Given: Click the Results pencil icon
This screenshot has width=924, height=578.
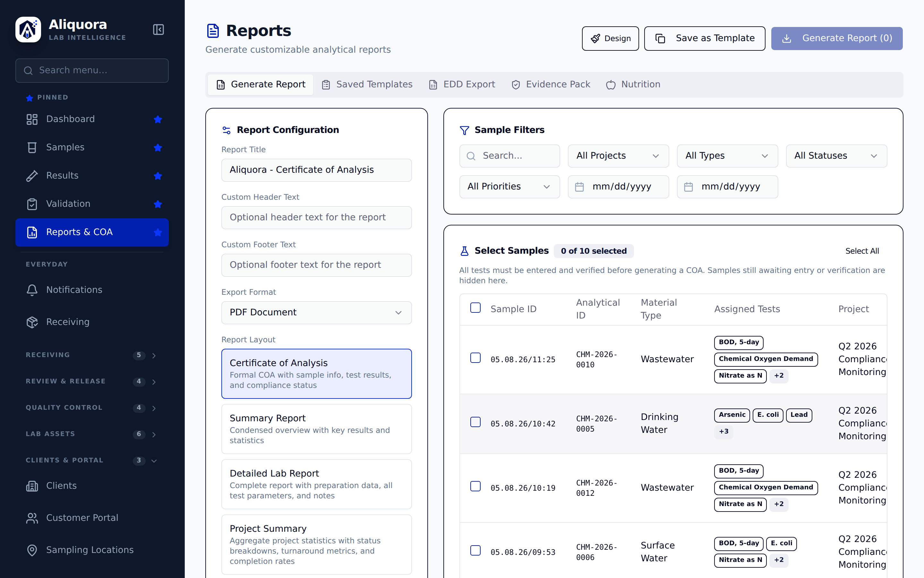Looking at the screenshot, I should click(x=32, y=176).
